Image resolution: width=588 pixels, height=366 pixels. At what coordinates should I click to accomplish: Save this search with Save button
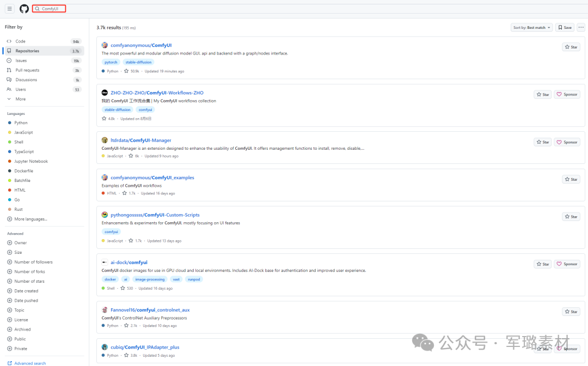coord(565,27)
